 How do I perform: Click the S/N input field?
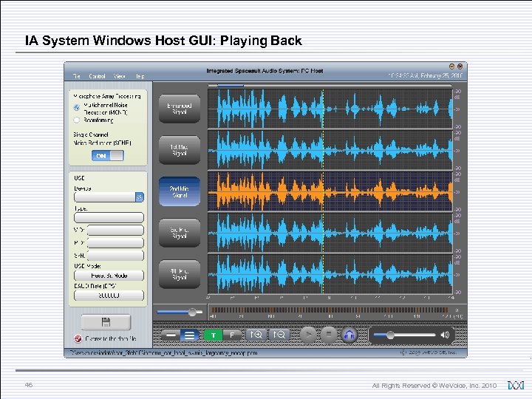pyautogui.click(x=115, y=256)
